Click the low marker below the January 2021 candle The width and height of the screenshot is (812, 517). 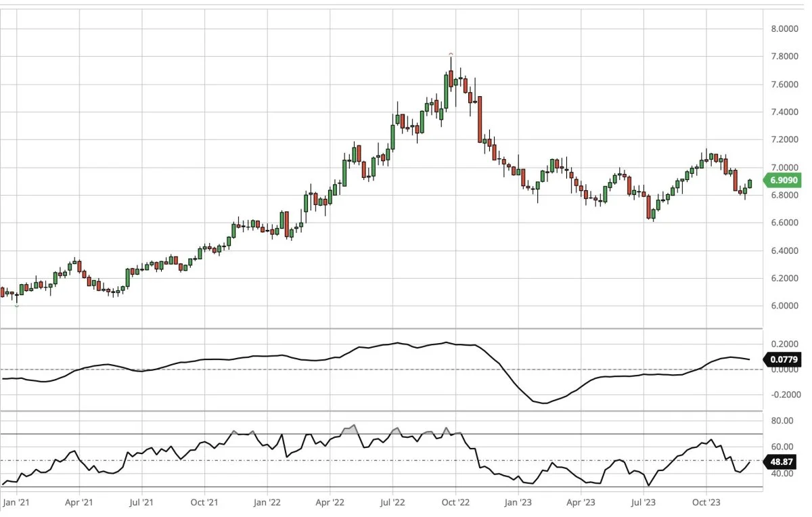point(17,307)
